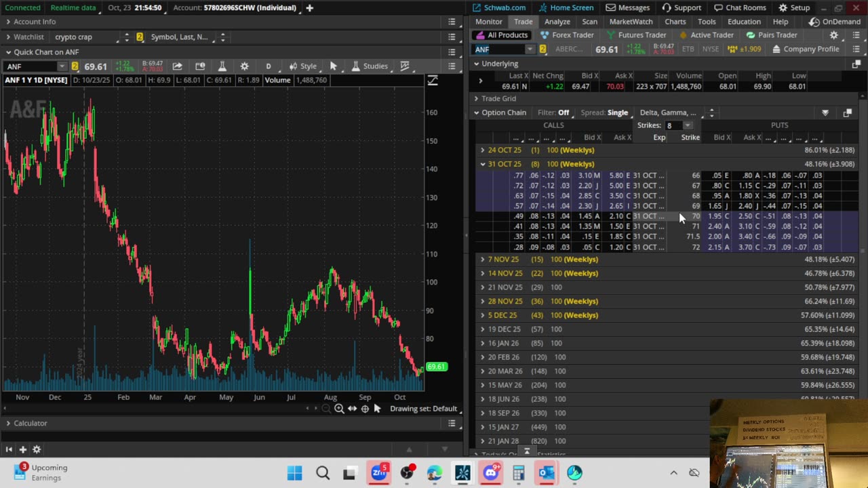Open Zoom from the taskbar
Screen dimensions: 868x488
tap(379, 473)
